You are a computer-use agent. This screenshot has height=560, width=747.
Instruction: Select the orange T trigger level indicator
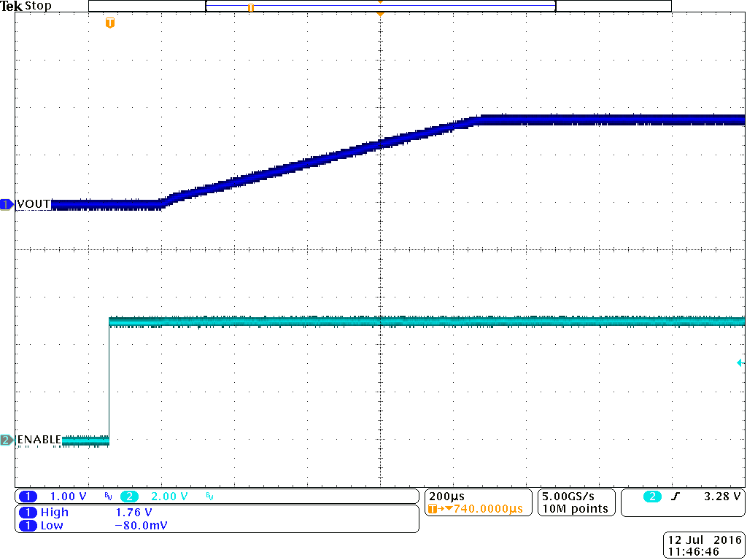pyautogui.click(x=110, y=22)
